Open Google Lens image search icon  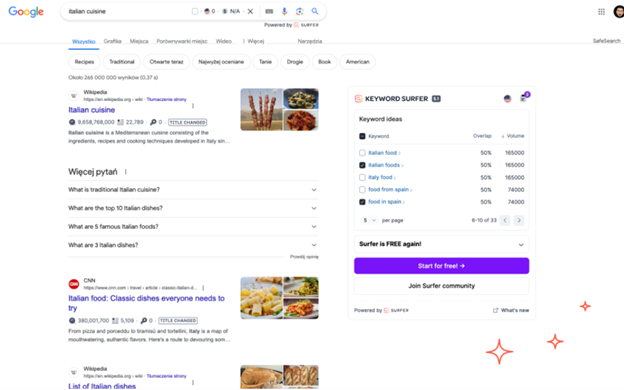(x=299, y=12)
